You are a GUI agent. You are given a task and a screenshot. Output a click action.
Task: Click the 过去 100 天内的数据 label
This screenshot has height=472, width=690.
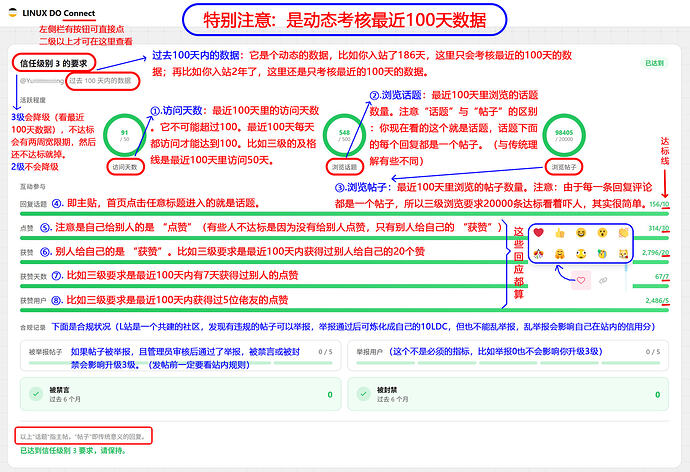click(x=100, y=80)
